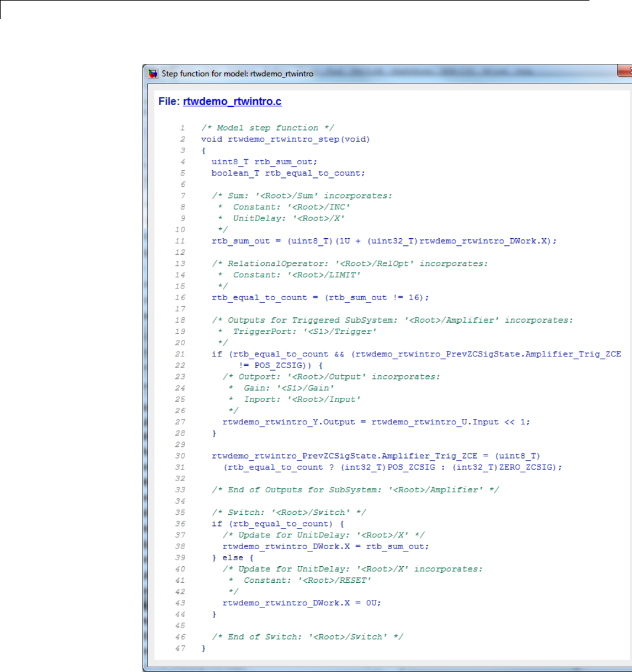
Task: Click line number 27
Action: 180,422
